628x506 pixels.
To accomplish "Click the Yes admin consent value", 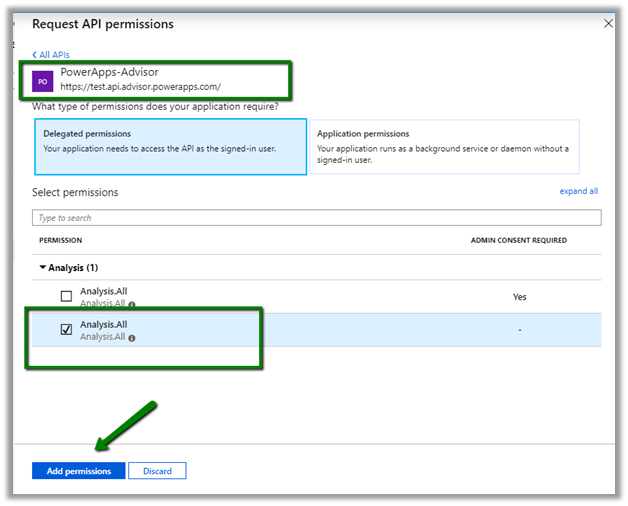I will 519,297.
